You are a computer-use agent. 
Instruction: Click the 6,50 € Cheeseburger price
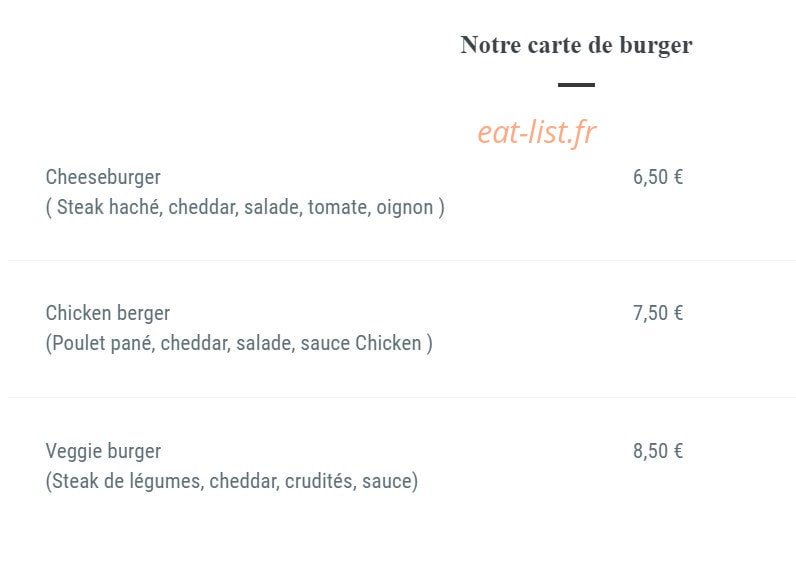(657, 177)
